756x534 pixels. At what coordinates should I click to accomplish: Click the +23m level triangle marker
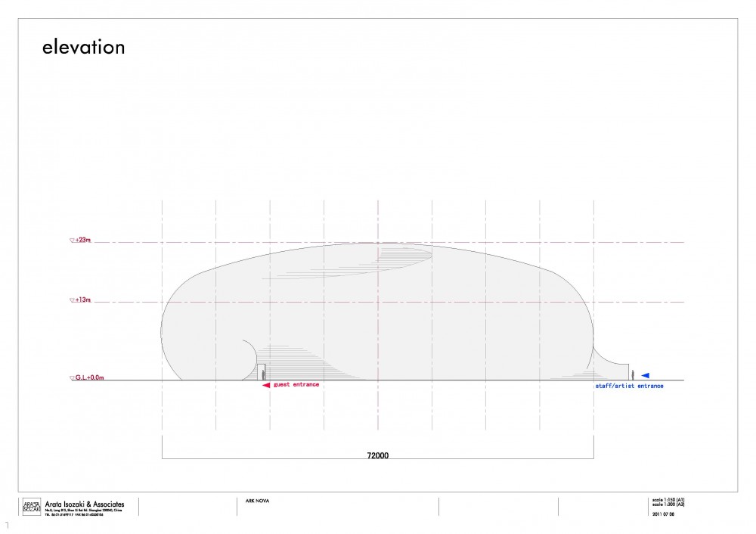click(x=73, y=241)
